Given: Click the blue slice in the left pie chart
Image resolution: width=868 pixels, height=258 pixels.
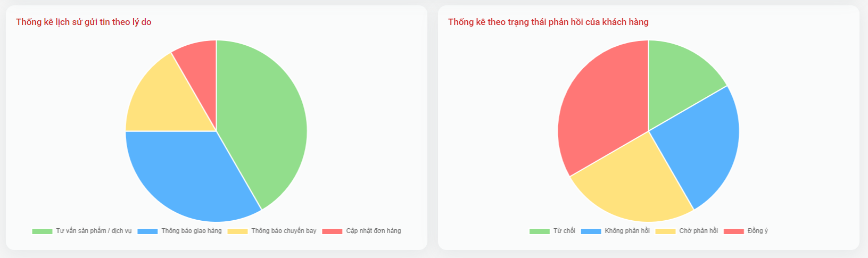Looking at the screenshot, I should pyautogui.click(x=186, y=176).
